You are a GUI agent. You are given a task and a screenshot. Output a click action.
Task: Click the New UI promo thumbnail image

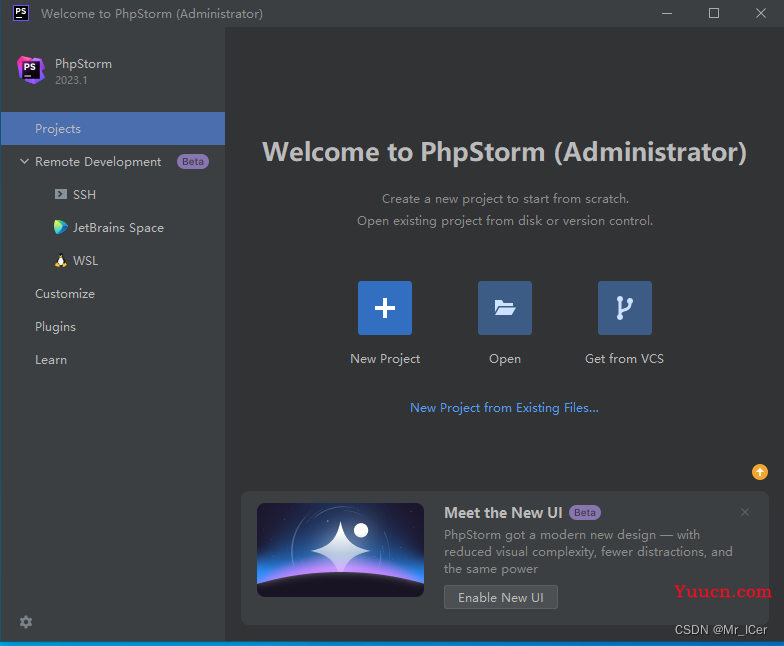coord(340,550)
